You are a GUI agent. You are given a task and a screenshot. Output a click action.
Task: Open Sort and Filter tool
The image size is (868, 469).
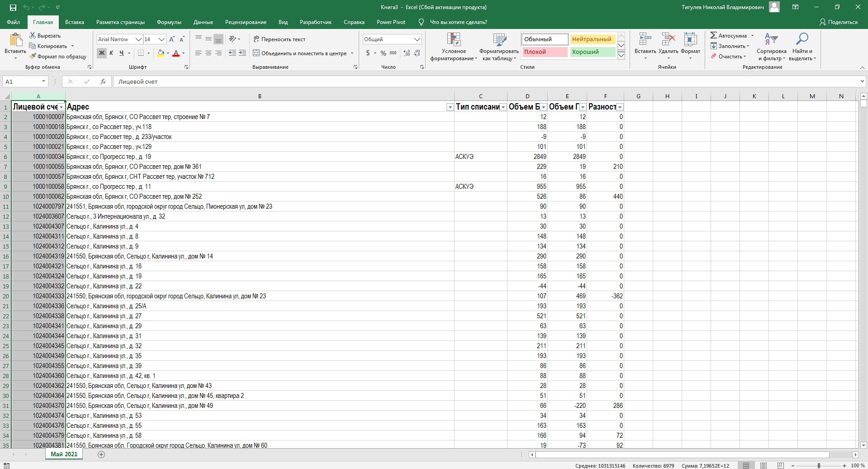(771, 47)
